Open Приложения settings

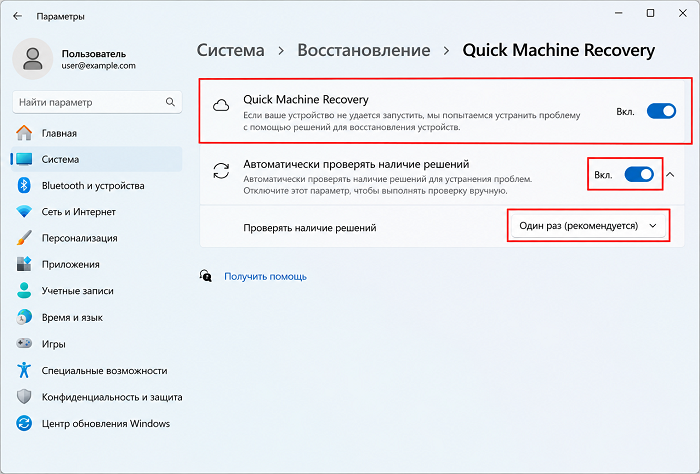(x=96, y=264)
